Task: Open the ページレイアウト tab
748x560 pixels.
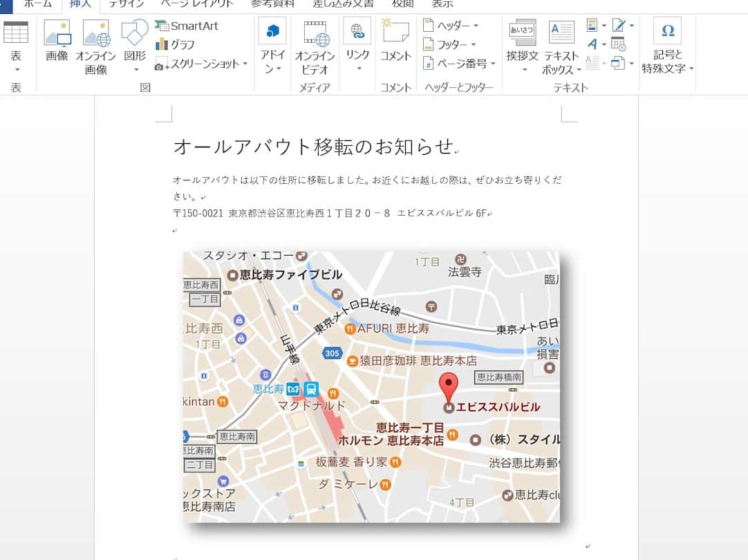Action: tap(196, 4)
